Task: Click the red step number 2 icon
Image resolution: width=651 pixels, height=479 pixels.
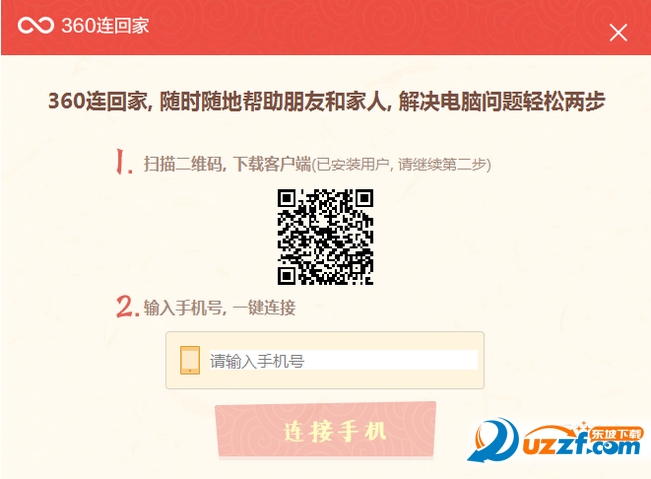Action: click(127, 307)
